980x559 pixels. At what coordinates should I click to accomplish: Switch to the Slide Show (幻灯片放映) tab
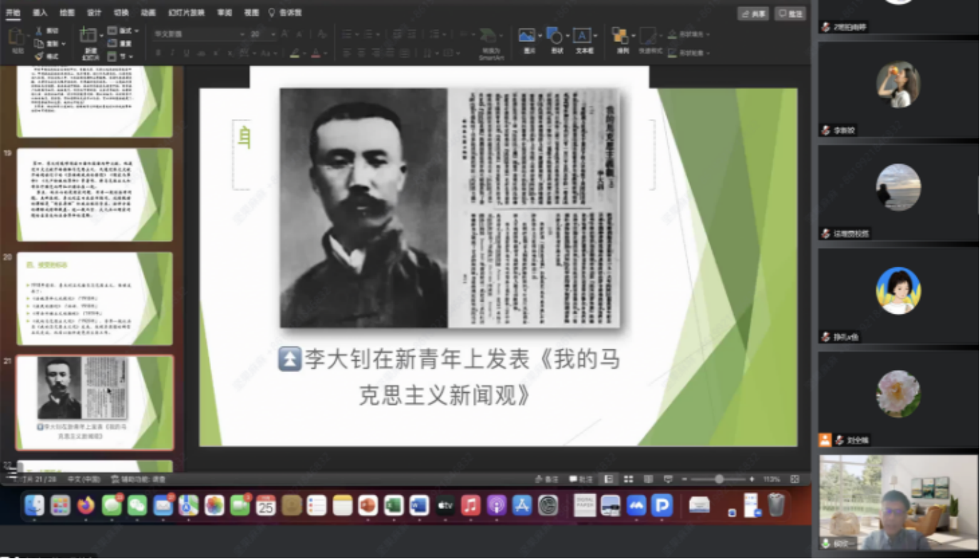coord(187,13)
